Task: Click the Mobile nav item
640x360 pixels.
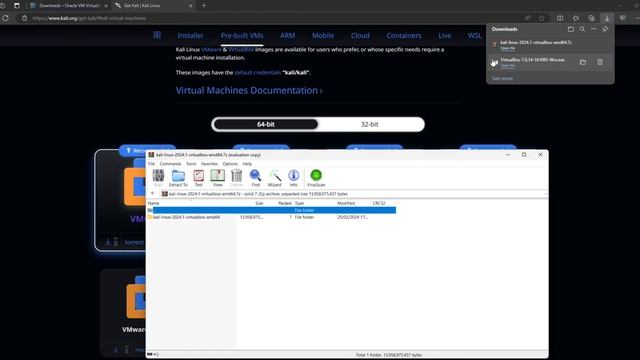Action: [323, 36]
